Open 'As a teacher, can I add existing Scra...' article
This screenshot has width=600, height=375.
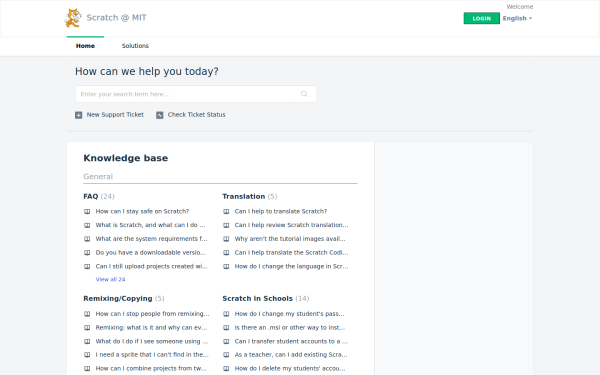pyautogui.click(x=291, y=355)
